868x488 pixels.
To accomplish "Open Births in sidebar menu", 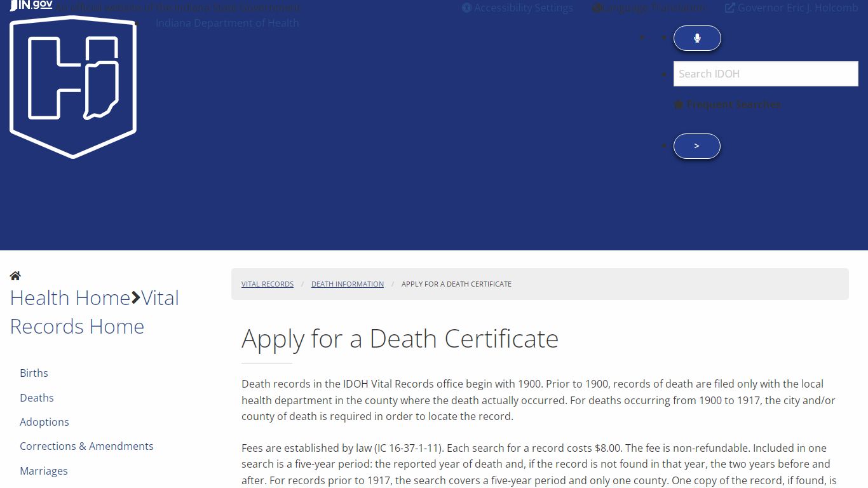I will tap(34, 373).
